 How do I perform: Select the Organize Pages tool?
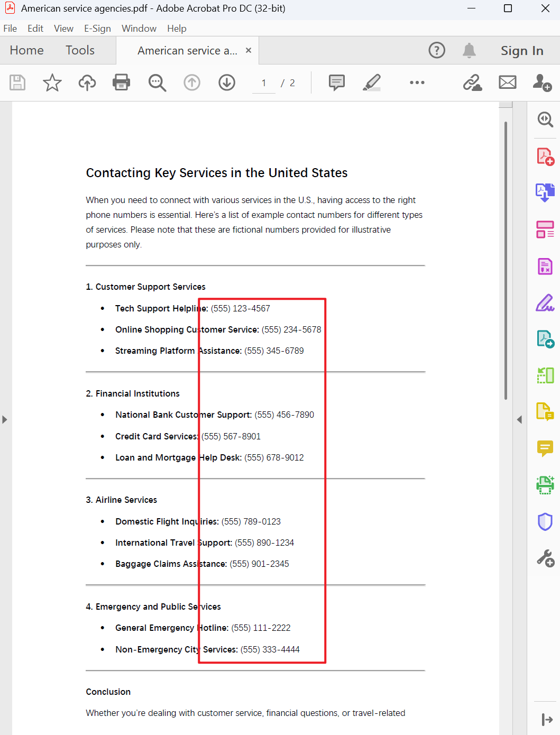point(545,229)
